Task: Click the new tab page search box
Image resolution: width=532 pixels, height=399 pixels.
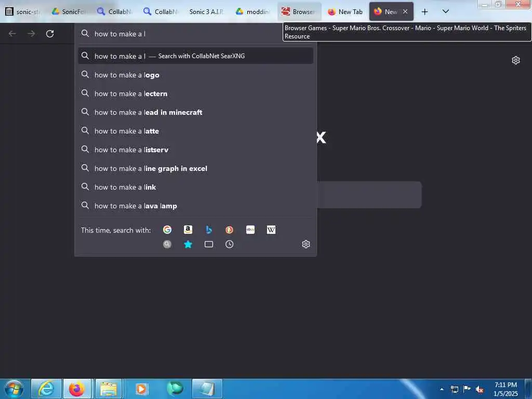Action: [x=369, y=195]
